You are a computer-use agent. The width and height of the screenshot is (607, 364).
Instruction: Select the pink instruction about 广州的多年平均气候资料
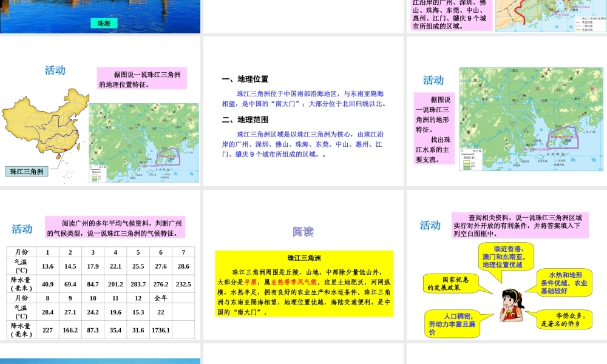(115, 227)
